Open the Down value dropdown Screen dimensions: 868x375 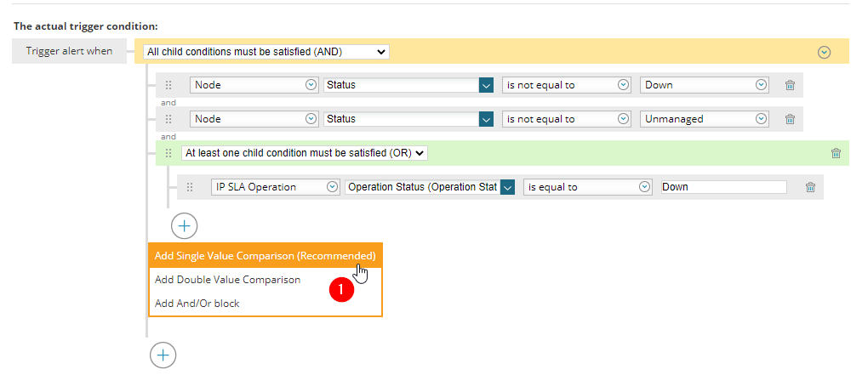704,85
